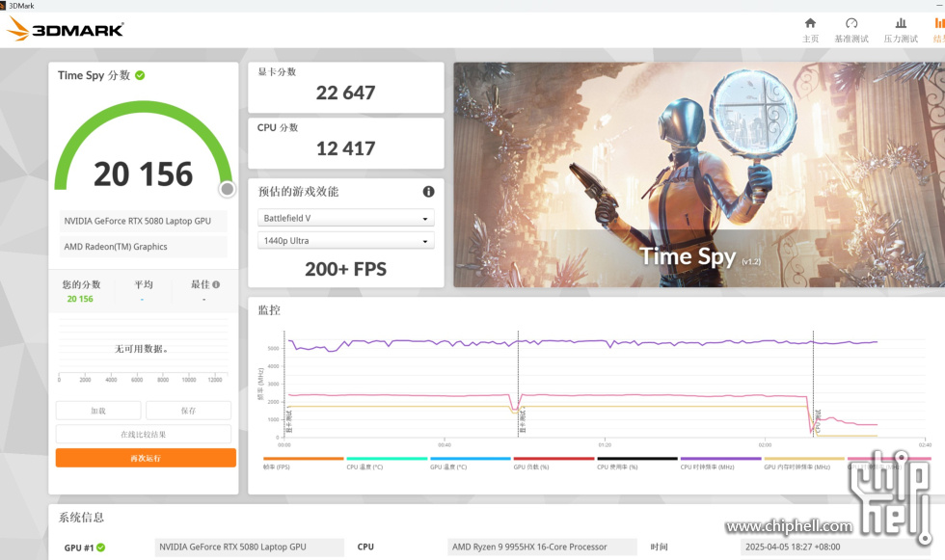Screen dimensions: 945x560
Task: Toggle the CPU 使用率 (%) black legend
Action: point(637,463)
